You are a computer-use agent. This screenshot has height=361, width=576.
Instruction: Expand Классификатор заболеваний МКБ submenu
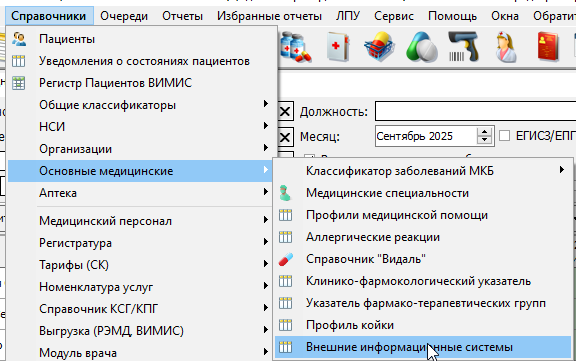[423, 171]
